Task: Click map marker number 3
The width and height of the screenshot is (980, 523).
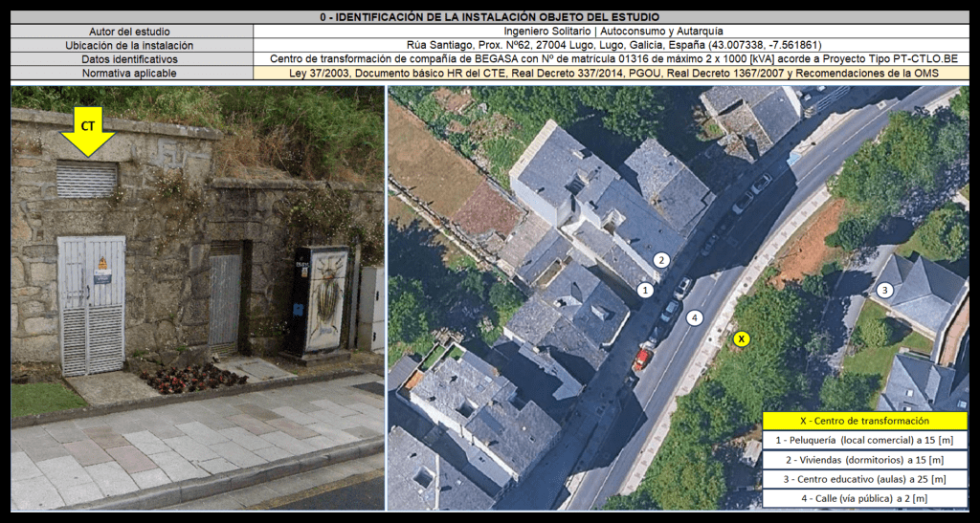Action: tap(885, 290)
